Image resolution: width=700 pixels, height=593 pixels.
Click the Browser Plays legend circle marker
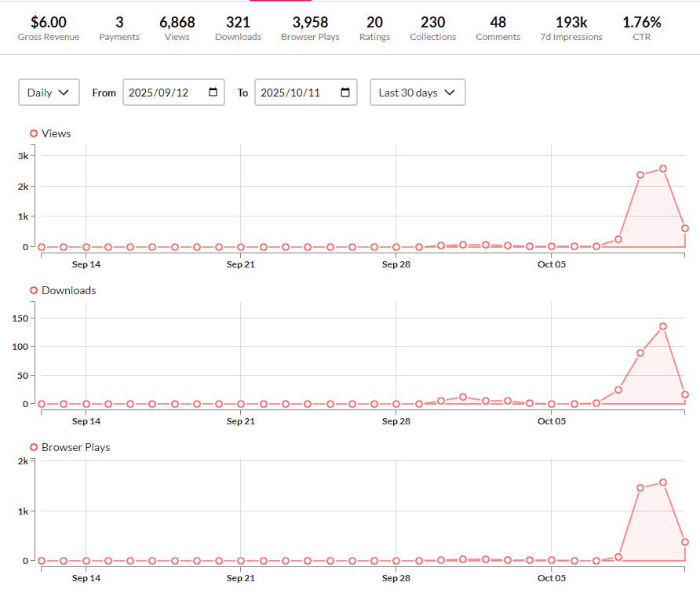point(34,447)
